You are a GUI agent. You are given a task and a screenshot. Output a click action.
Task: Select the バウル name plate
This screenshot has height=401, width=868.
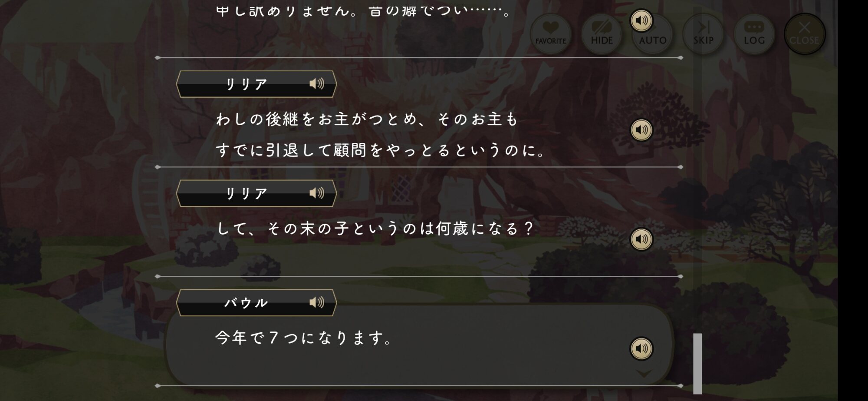(256, 302)
